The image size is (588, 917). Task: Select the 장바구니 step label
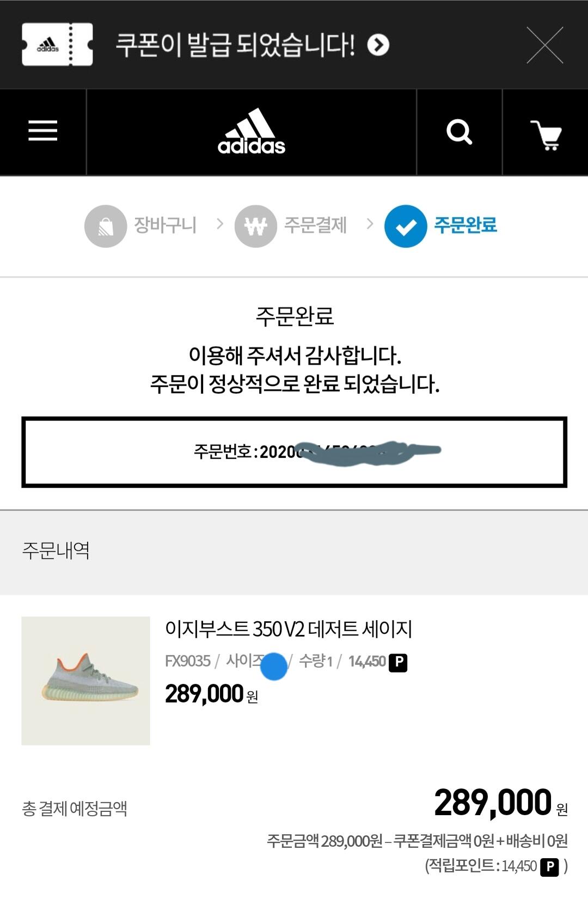pyautogui.click(x=166, y=225)
